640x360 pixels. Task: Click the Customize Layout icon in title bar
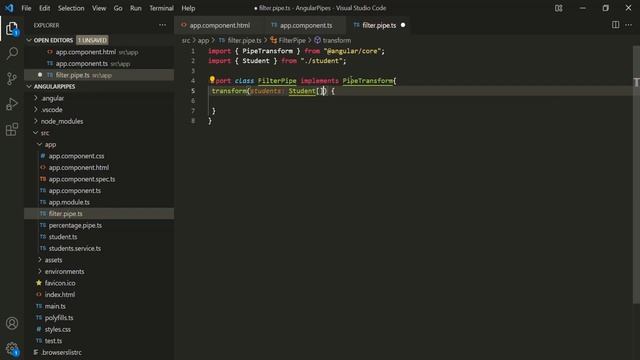[558, 8]
